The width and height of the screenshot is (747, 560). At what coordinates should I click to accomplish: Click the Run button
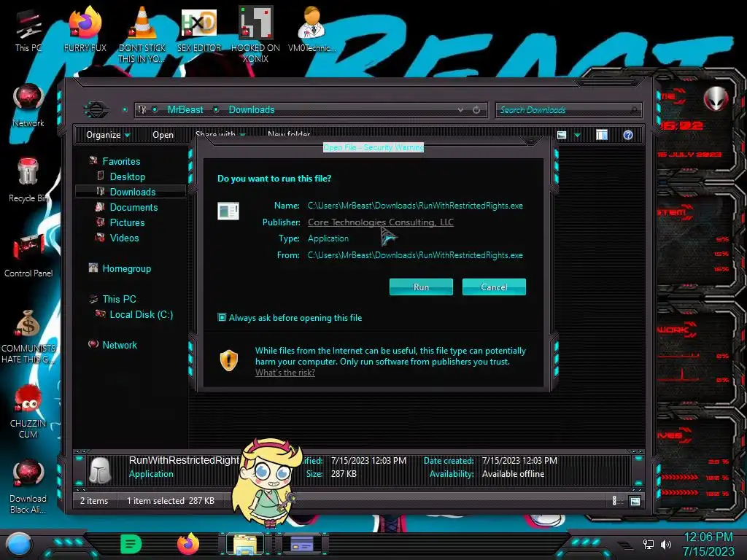(421, 287)
